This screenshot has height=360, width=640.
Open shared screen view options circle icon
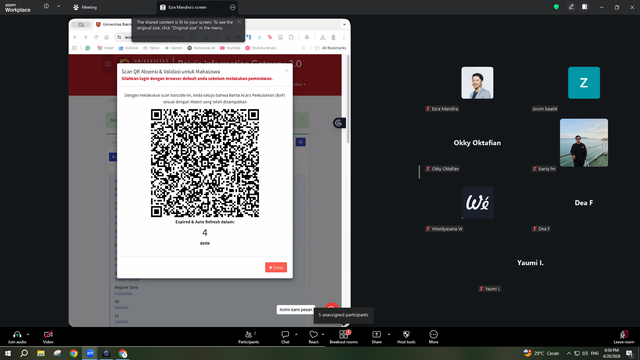click(232, 7)
